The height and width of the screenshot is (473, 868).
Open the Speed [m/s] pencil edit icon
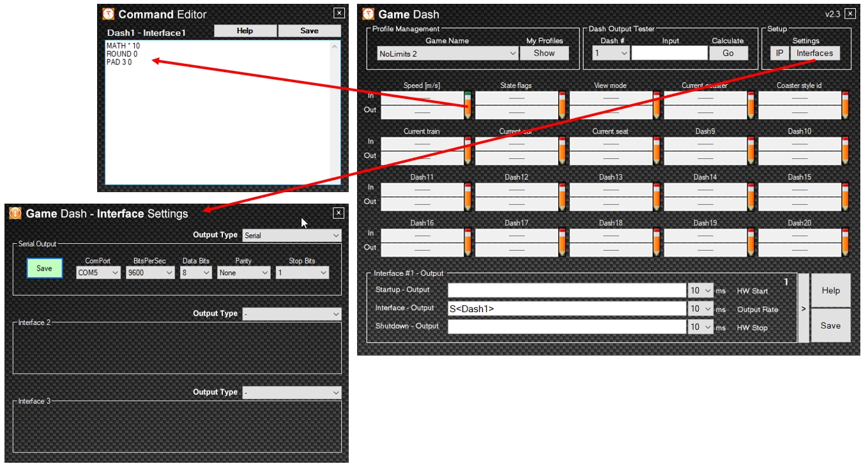468,105
